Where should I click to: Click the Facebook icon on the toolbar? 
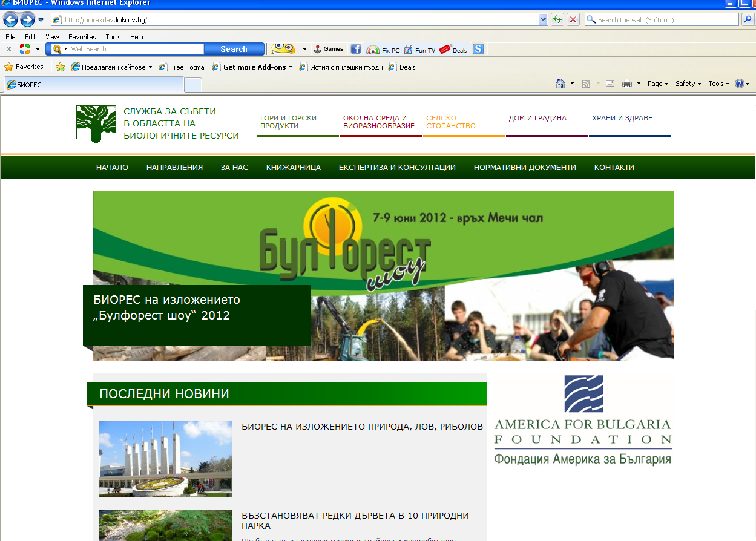(x=356, y=49)
